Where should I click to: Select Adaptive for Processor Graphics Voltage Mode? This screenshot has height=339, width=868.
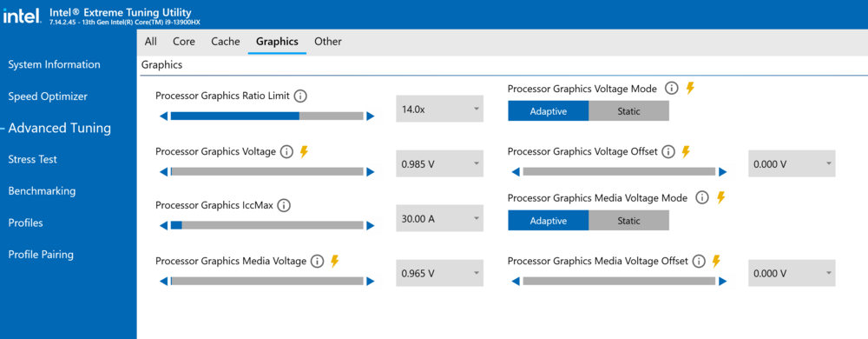point(549,111)
